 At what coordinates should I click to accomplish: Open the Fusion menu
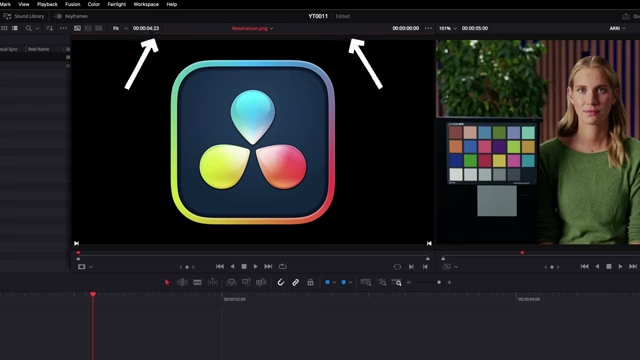click(x=73, y=4)
